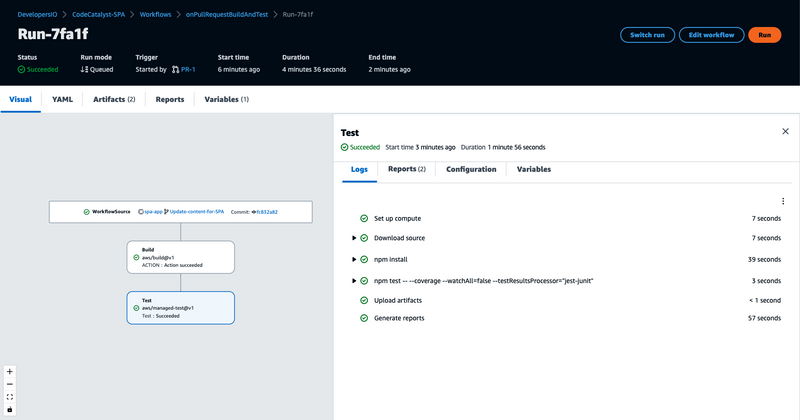
Task: Select the Test action node
Action: coord(181,307)
